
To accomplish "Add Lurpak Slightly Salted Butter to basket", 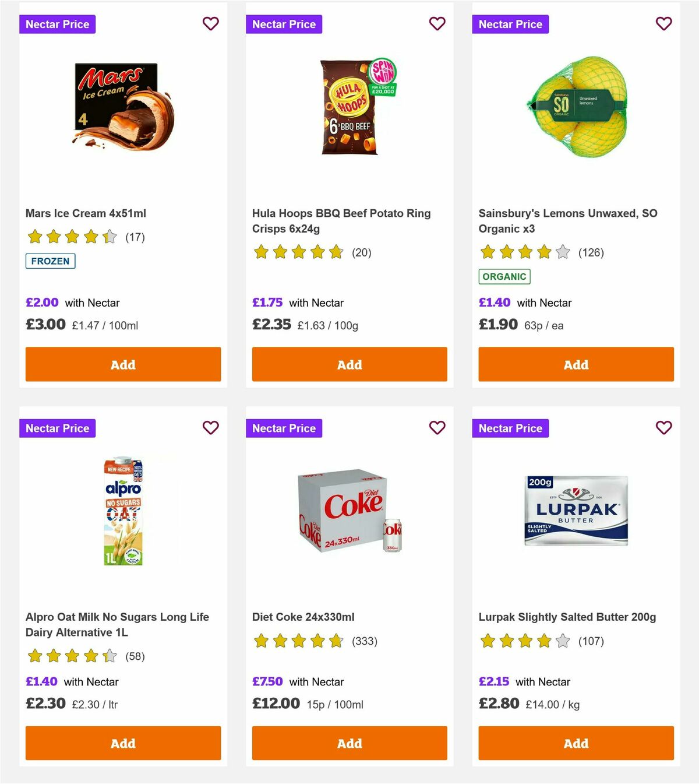I will [x=576, y=743].
